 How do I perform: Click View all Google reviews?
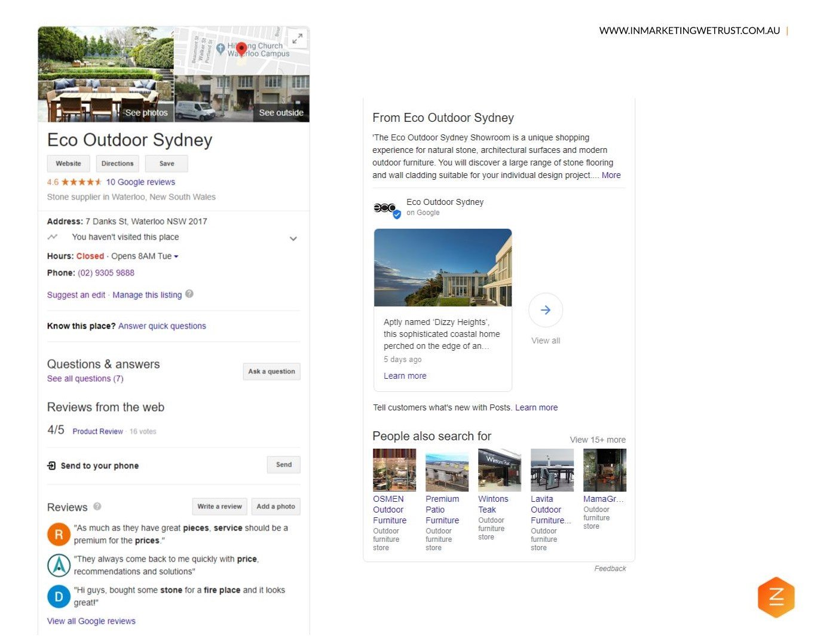[x=91, y=621]
